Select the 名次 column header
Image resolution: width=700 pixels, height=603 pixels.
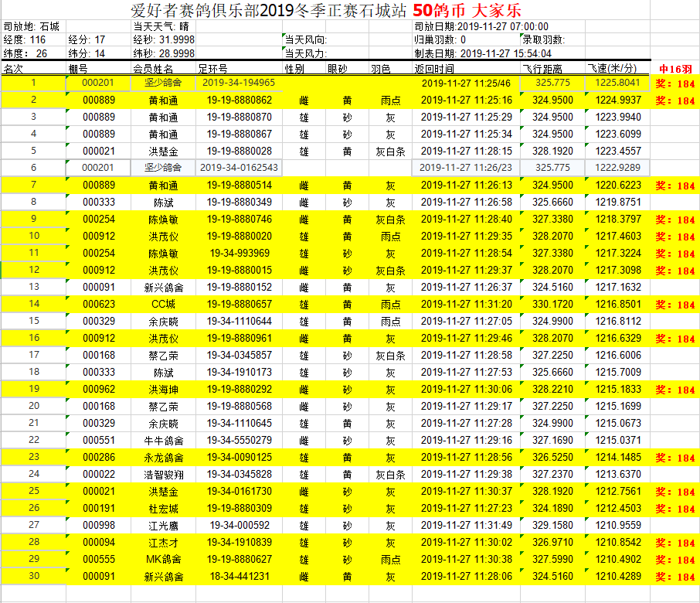coord(13,69)
